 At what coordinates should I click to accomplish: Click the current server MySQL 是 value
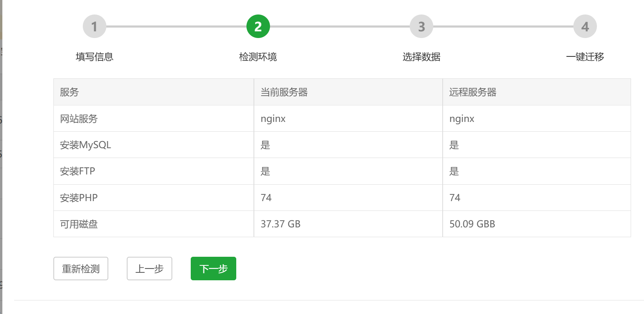tap(265, 145)
